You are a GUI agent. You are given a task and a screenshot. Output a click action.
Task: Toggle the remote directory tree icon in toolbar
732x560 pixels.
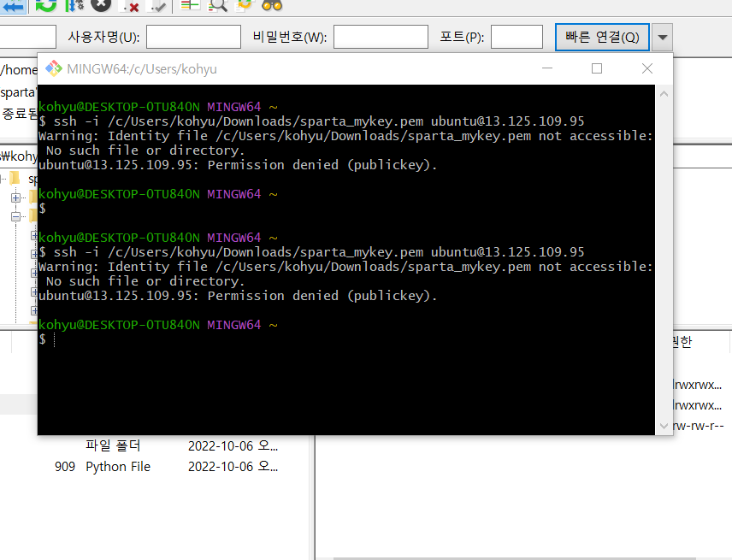(x=13, y=6)
